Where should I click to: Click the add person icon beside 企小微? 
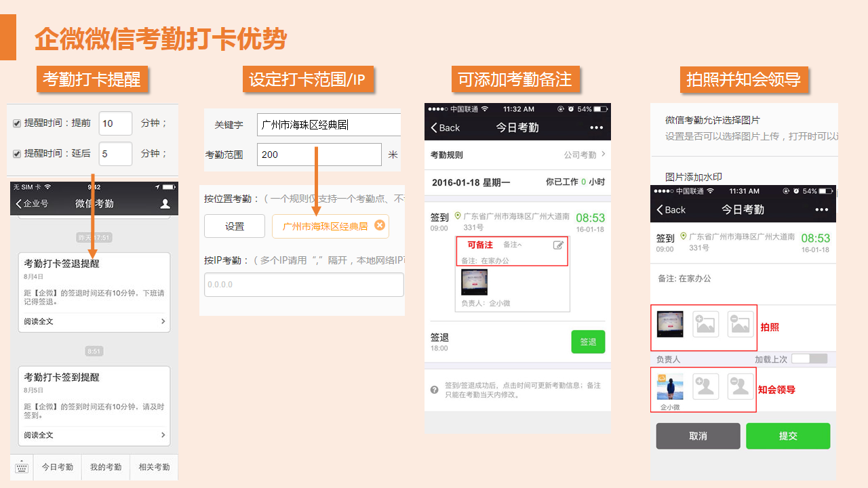pos(705,386)
